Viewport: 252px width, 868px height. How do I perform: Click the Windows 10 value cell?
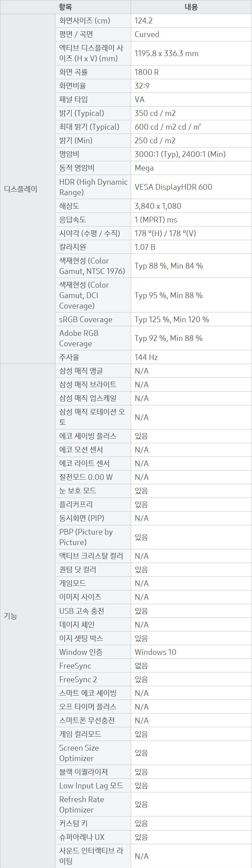click(x=156, y=652)
